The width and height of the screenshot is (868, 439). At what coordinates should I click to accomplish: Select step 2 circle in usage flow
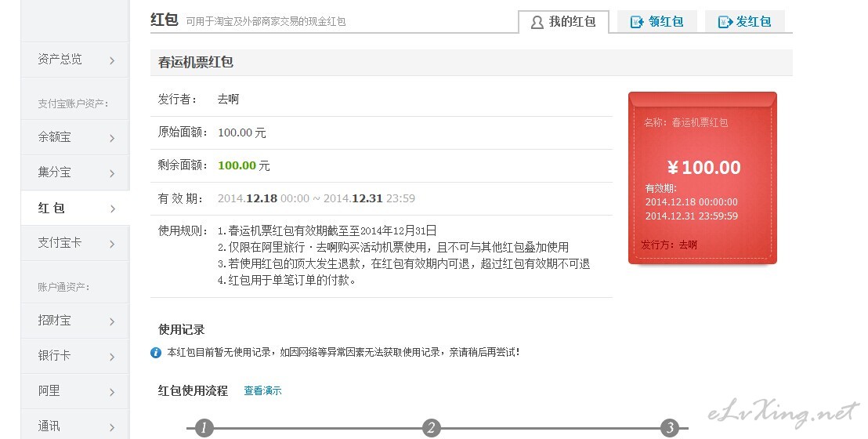pos(431,428)
